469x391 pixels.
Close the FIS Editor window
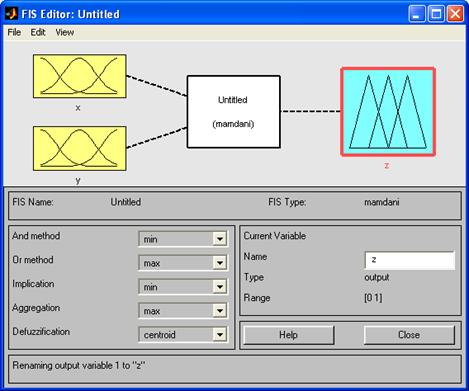tap(455, 14)
